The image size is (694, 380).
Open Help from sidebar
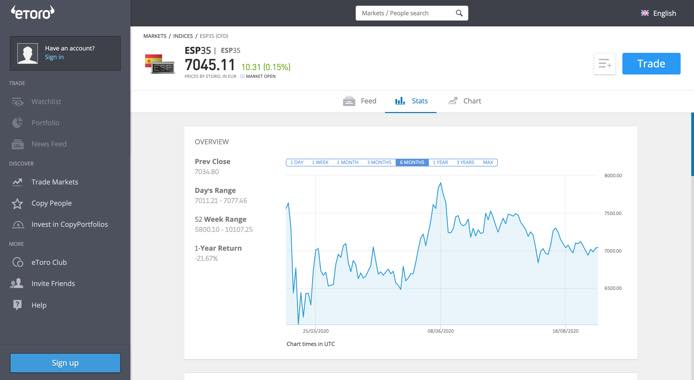(x=39, y=305)
